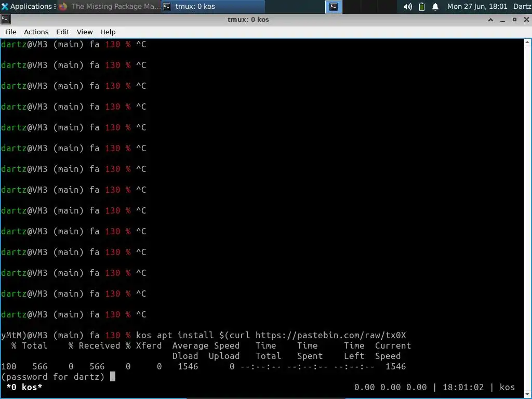Click the terminal icon of tmux taskbar entry
The image size is (532, 399).
coord(167,6)
